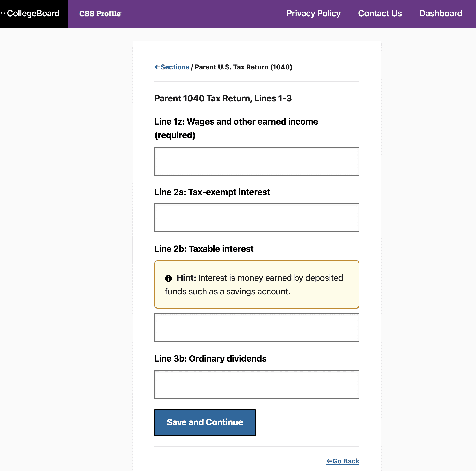Click the 'Parent U.S. Tax Return (1040)' breadcrumb text
Screen dimensions: 476x471
click(243, 67)
